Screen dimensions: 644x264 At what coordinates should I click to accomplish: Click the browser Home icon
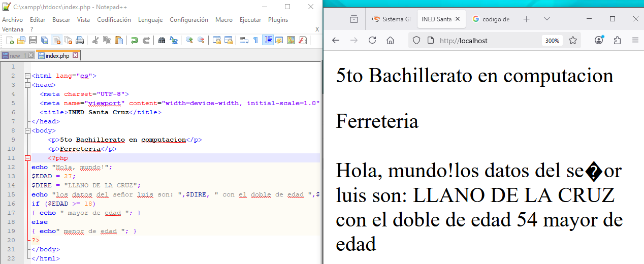[390, 40]
